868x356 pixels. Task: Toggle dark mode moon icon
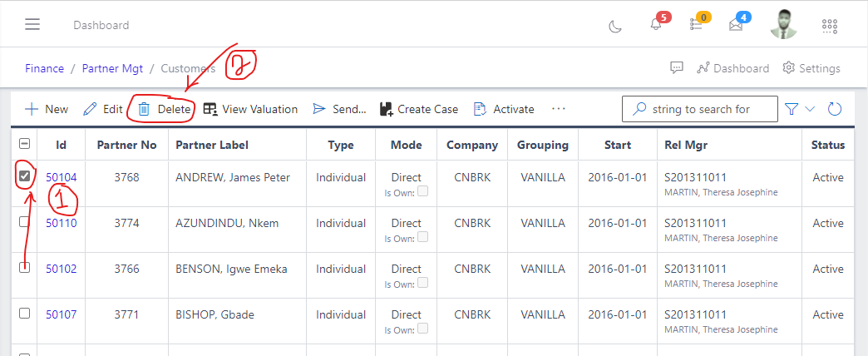pyautogui.click(x=615, y=26)
